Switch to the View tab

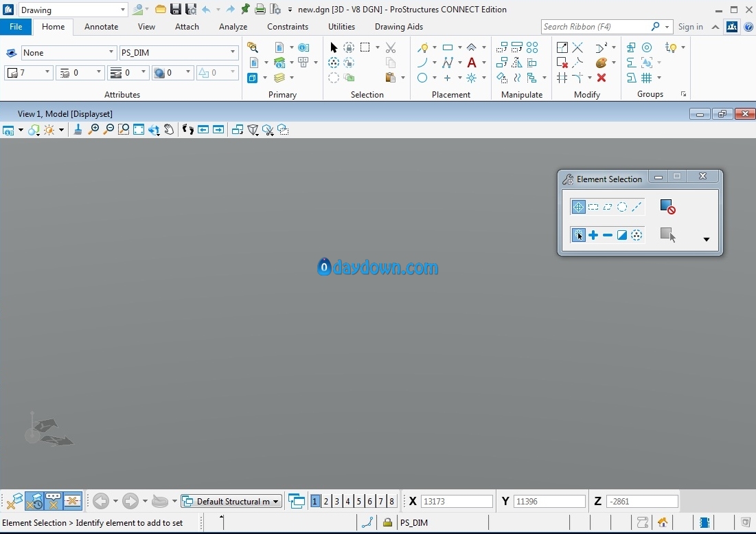coord(146,27)
